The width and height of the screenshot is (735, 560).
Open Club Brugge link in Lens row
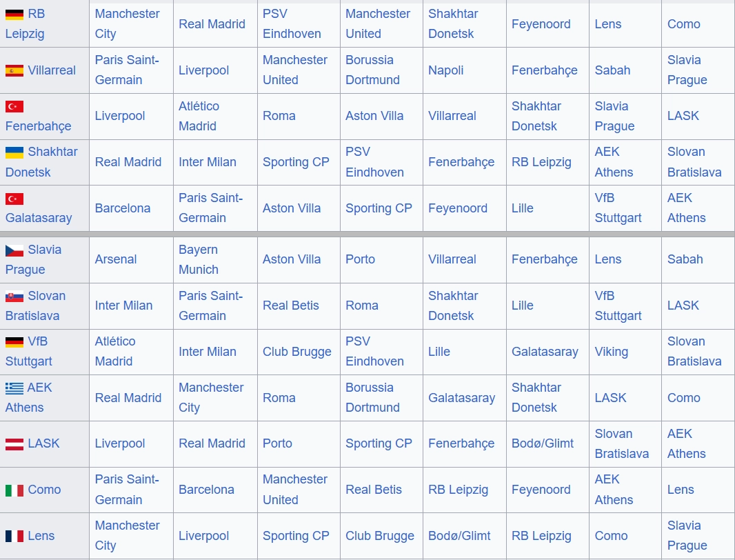pyautogui.click(x=380, y=536)
